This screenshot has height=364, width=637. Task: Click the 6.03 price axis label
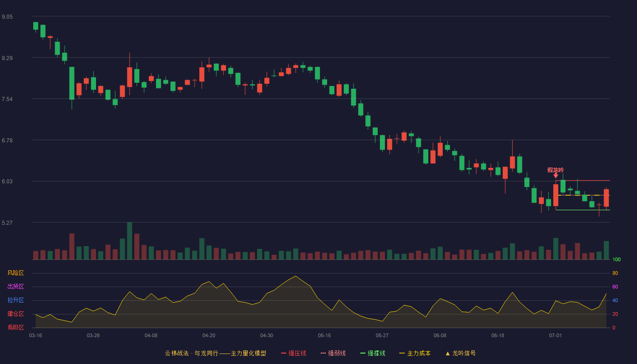tap(7, 182)
